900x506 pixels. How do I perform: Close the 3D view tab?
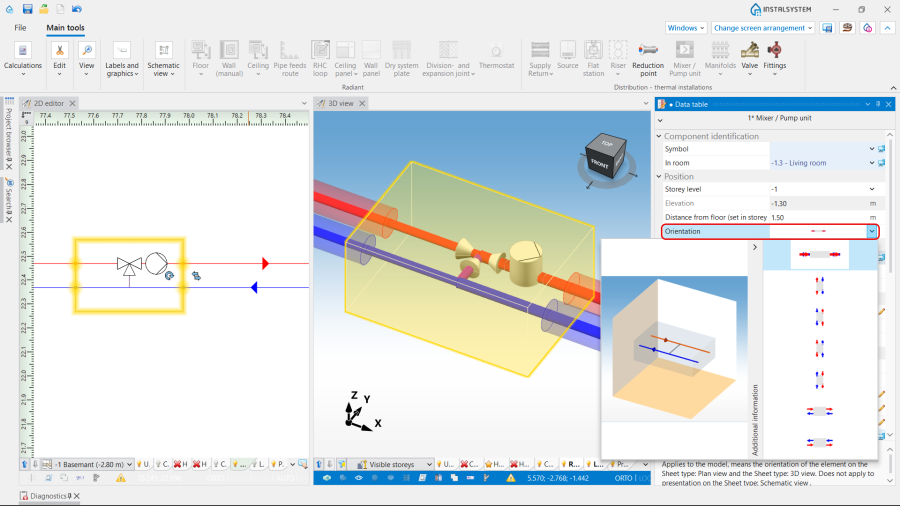362,103
